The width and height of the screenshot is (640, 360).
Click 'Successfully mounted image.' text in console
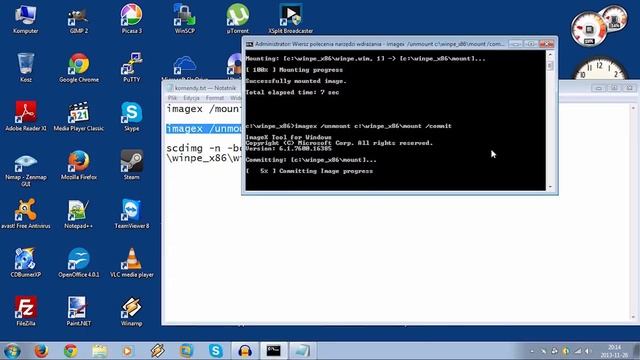point(296,81)
